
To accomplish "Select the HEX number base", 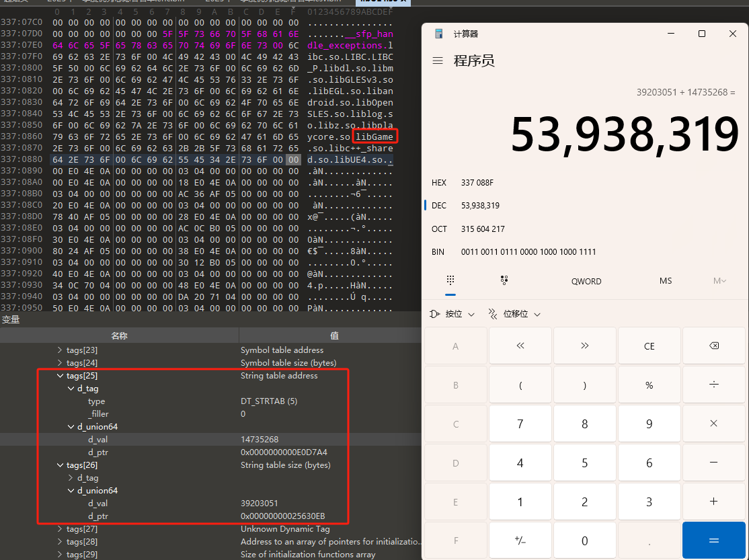I will point(439,182).
